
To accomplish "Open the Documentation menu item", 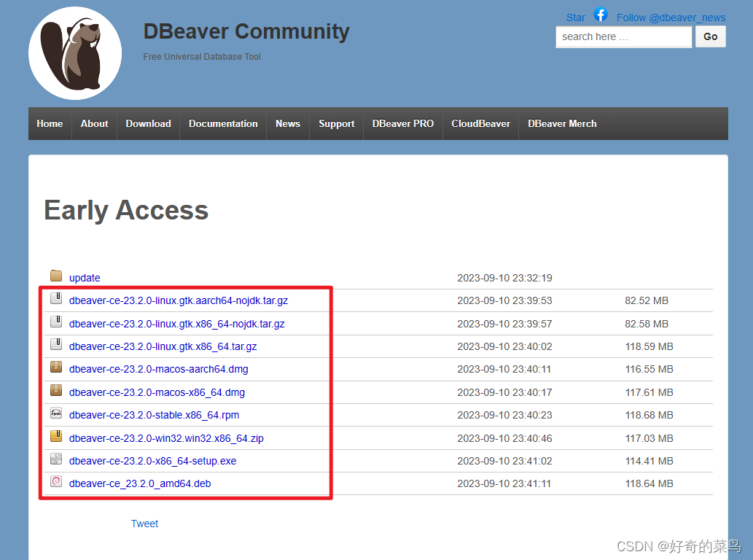I will click(223, 123).
